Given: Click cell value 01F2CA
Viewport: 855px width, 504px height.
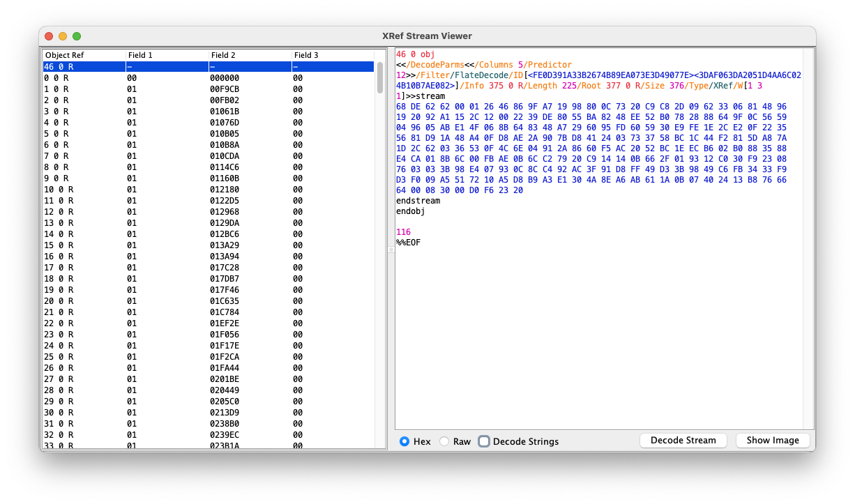Looking at the screenshot, I should pyautogui.click(x=225, y=357).
